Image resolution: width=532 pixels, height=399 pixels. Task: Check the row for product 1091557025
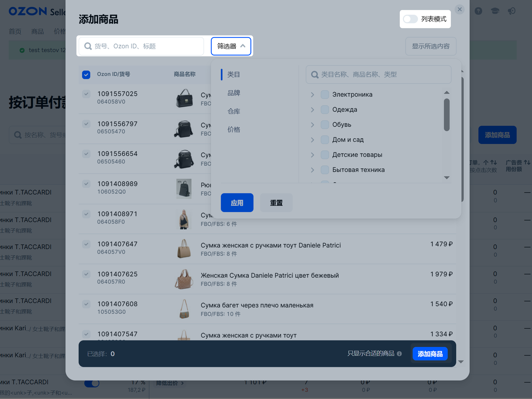pos(86,94)
